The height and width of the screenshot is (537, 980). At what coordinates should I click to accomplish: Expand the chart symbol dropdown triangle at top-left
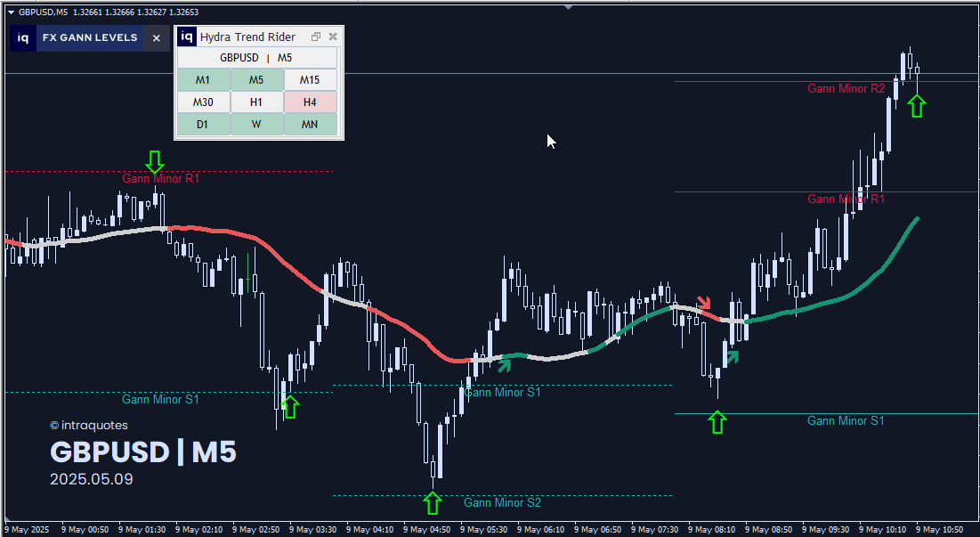coord(12,12)
